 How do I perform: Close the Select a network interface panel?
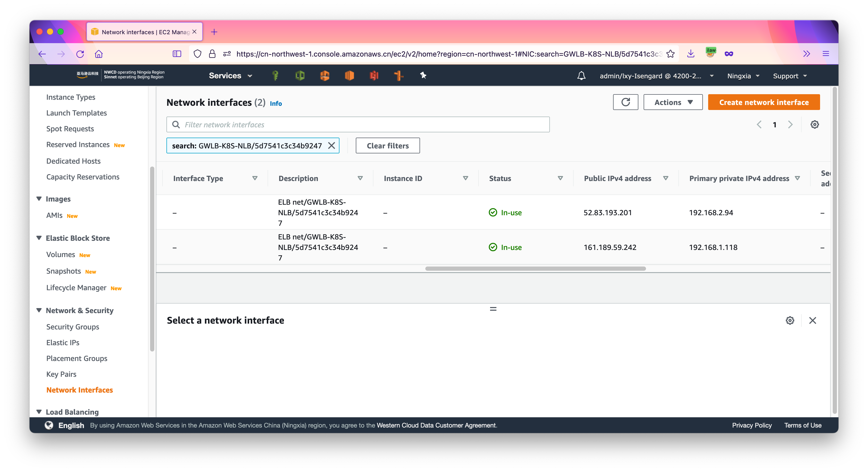click(812, 320)
